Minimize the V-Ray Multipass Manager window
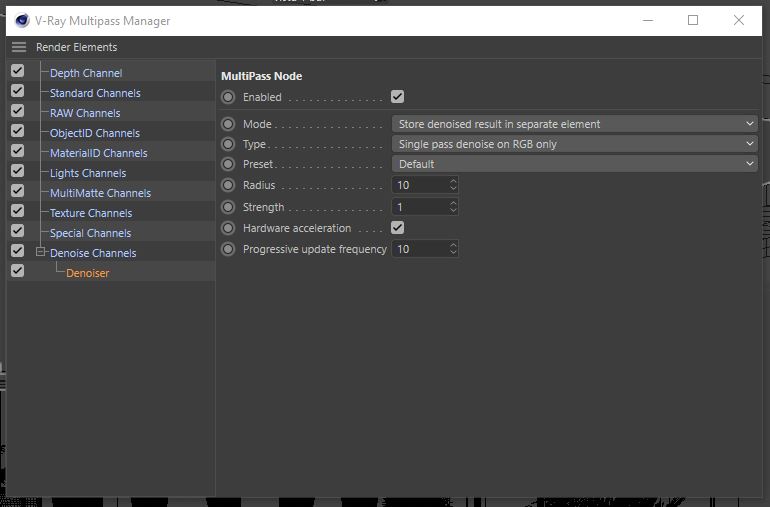 point(648,21)
